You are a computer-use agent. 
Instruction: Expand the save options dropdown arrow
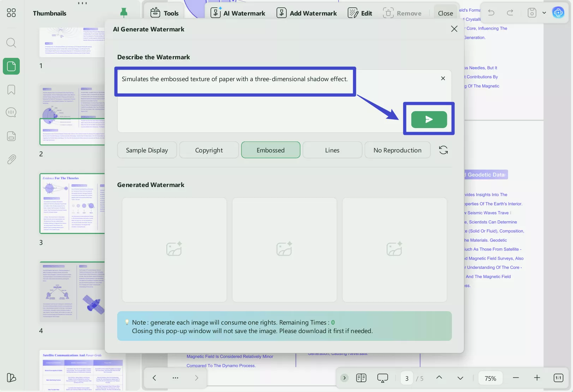(x=544, y=13)
